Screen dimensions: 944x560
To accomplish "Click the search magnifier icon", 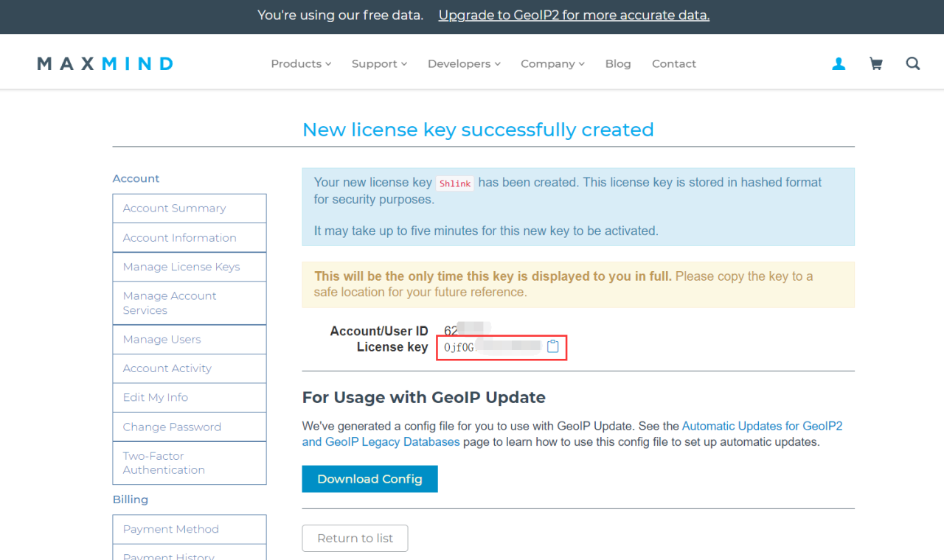I will tap(913, 64).
